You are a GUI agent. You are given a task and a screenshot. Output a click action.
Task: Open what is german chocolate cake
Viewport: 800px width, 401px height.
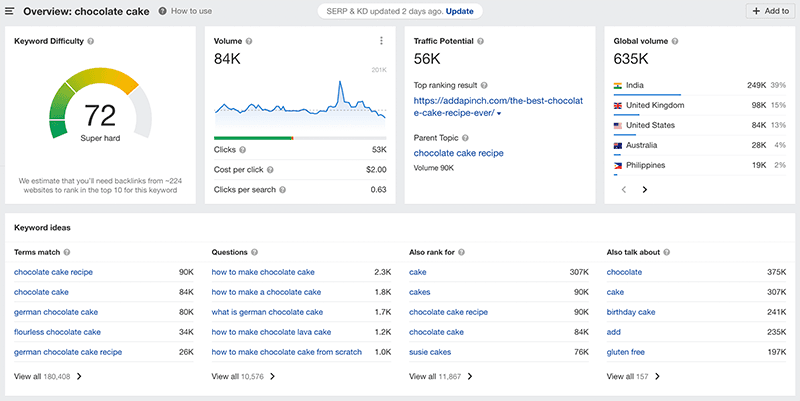click(267, 312)
